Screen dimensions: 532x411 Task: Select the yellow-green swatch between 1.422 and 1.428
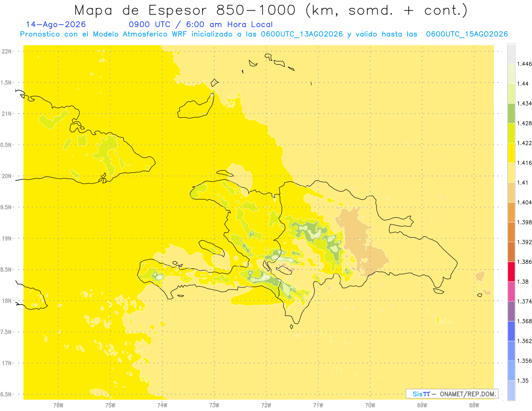(511, 133)
